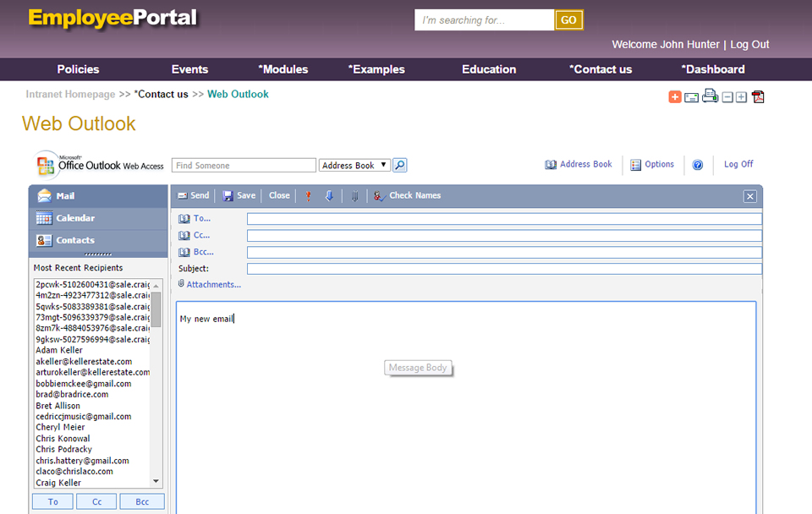Click the Attachments link
The width and height of the screenshot is (812, 514).
pyautogui.click(x=213, y=285)
